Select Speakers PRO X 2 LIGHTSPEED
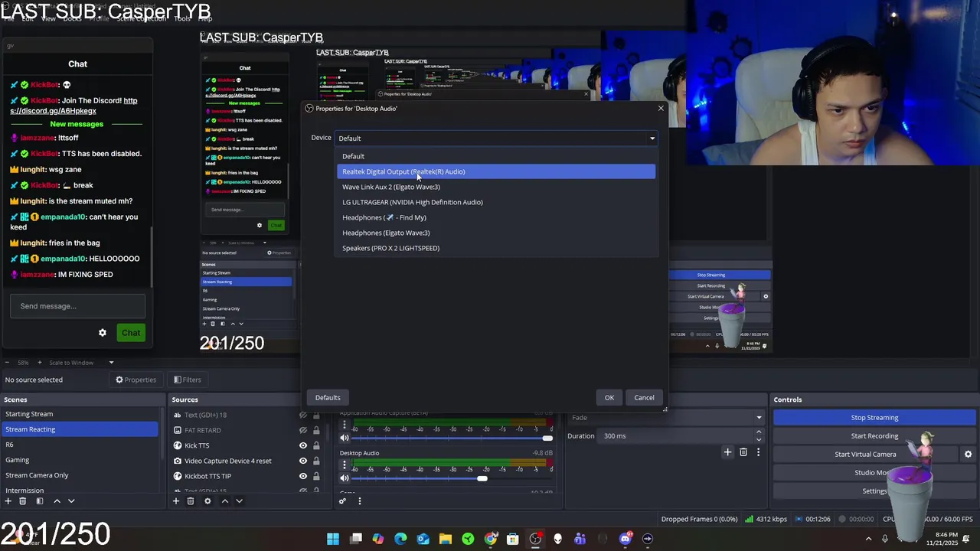This screenshot has height=551, width=980. click(496, 248)
